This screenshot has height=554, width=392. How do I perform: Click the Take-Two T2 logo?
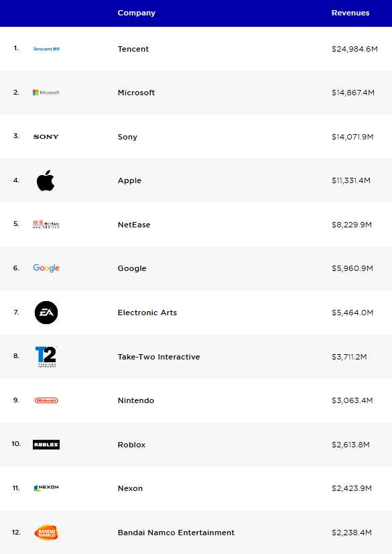pyautogui.click(x=46, y=357)
